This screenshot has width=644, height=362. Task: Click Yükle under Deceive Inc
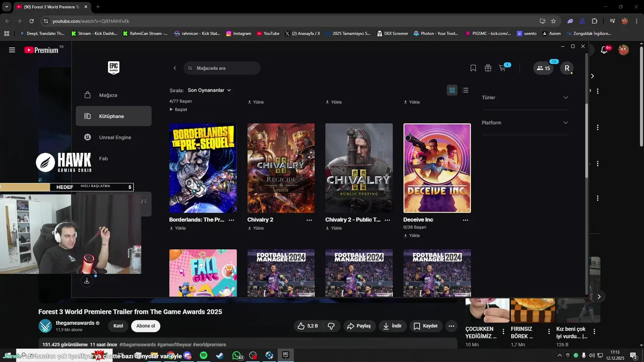coord(412,236)
